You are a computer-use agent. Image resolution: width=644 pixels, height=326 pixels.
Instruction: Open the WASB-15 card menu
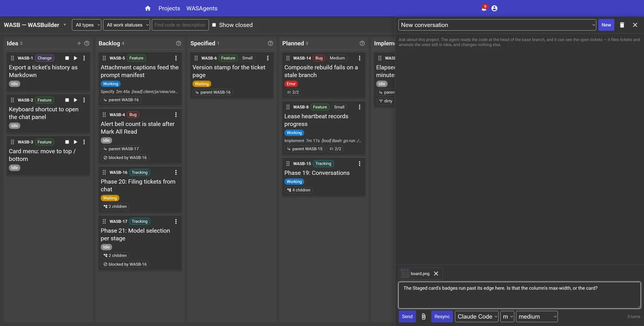pos(359,164)
